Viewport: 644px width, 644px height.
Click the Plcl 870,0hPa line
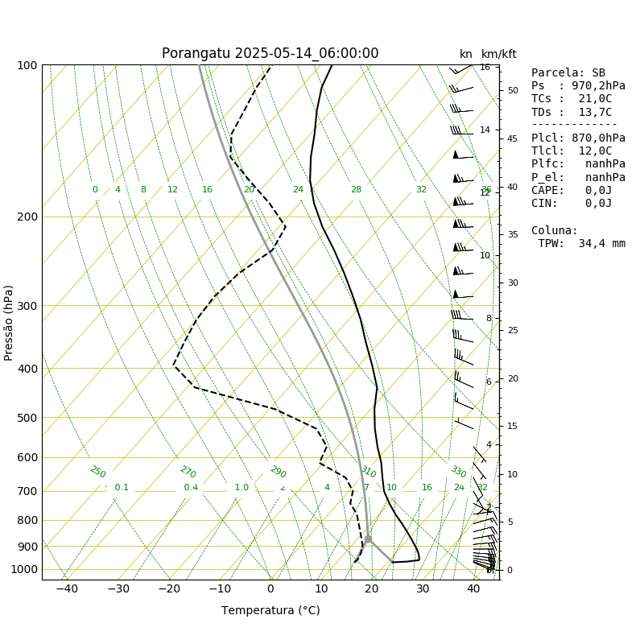tap(578, 138)
